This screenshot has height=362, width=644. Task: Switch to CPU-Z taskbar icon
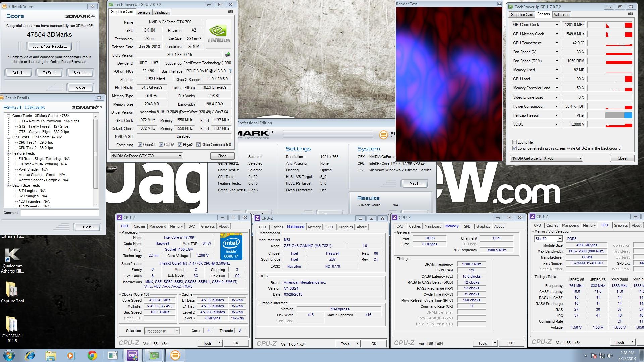[133, 355]
